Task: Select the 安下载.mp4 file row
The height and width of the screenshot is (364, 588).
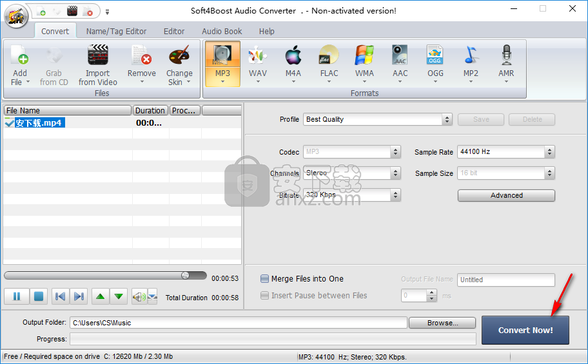Action: click(122, 122)
